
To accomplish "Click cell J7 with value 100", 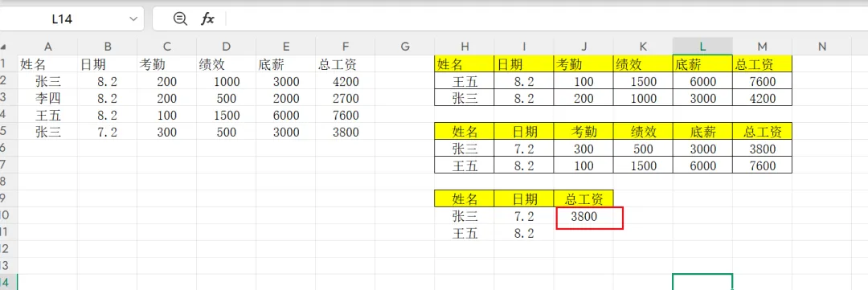I will pos(583,165).
